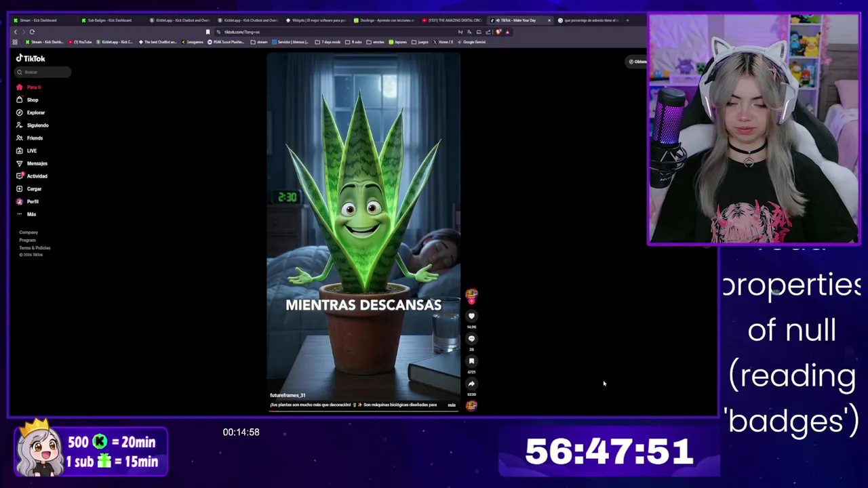Viewport: 868px width, 488px height.
Task: Open Terms & Policies footer link
Action: (35, 247)
